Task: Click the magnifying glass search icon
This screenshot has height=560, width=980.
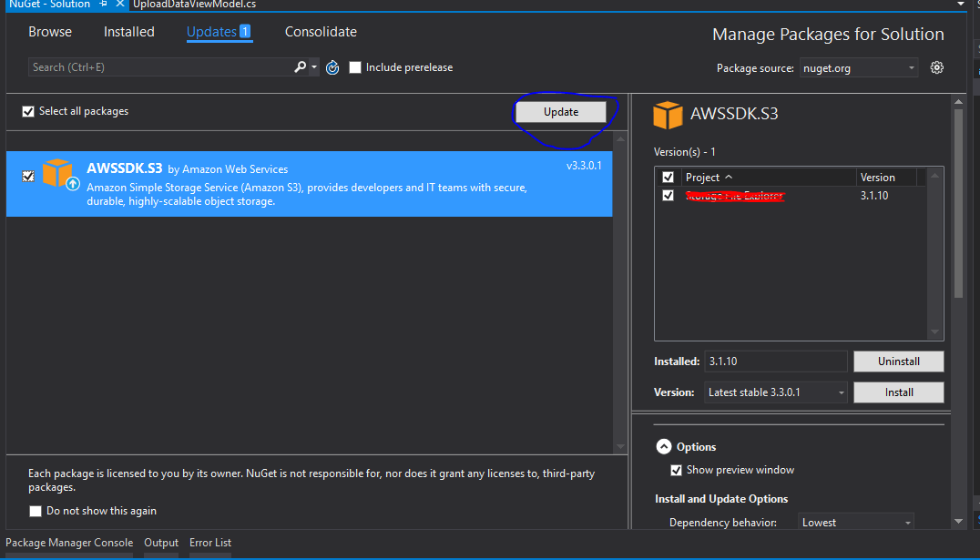Action: pyautogui.click(x=300, y=66)
